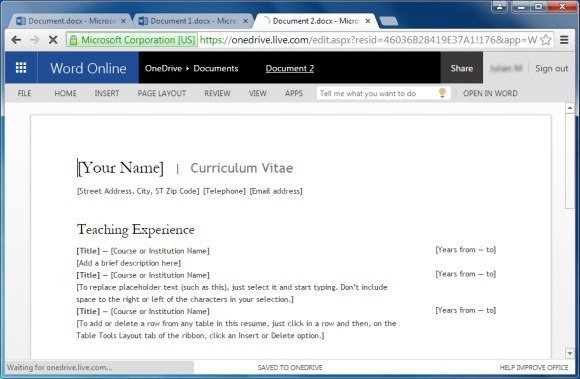580x379 pixels.
Task: Click the Tell me lightbulb icon
Action: click(x=442, y=93)
